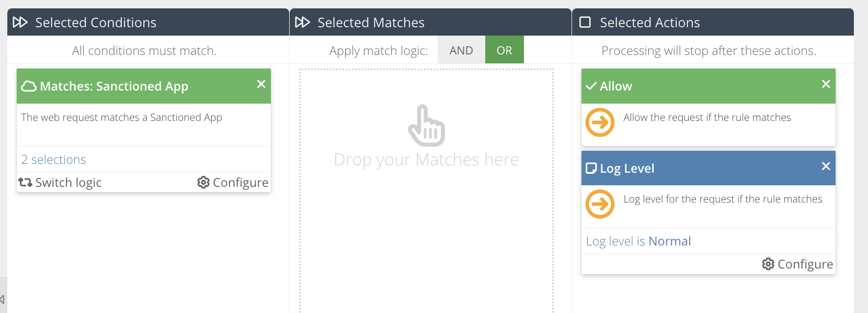Click the orange arrow icon in Log Level card
The height and width of the screenshot is (313, 868).
pyautogui.click(x=600, y=204)
